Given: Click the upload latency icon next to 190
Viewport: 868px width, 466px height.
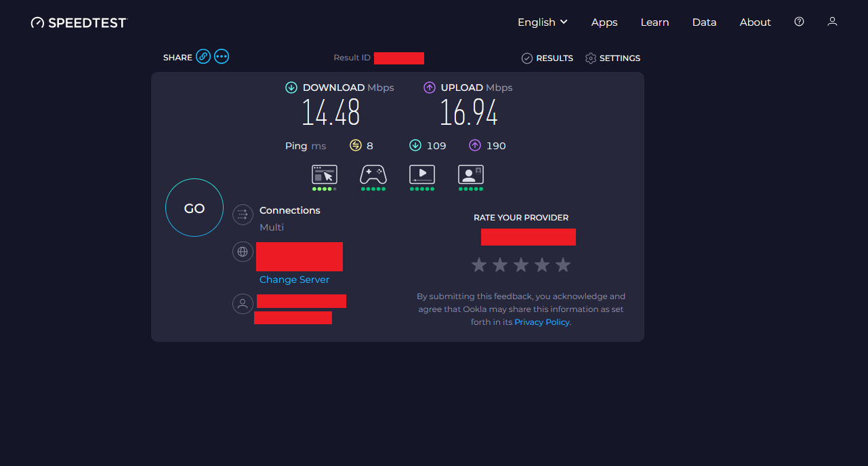Looking at the screenshot, I should click(x=475, y=145).
